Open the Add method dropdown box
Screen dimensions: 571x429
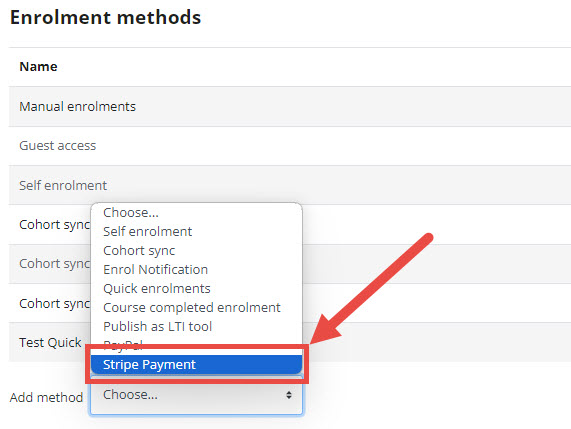(196, 395)
